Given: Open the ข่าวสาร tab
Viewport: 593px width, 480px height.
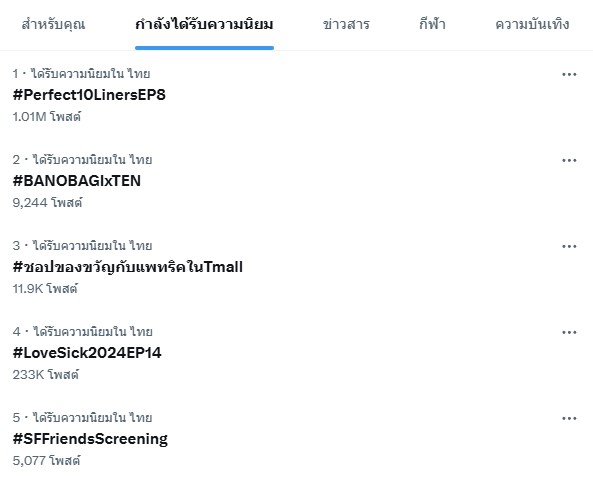Looking at the screenshot, I should [346, 25].
